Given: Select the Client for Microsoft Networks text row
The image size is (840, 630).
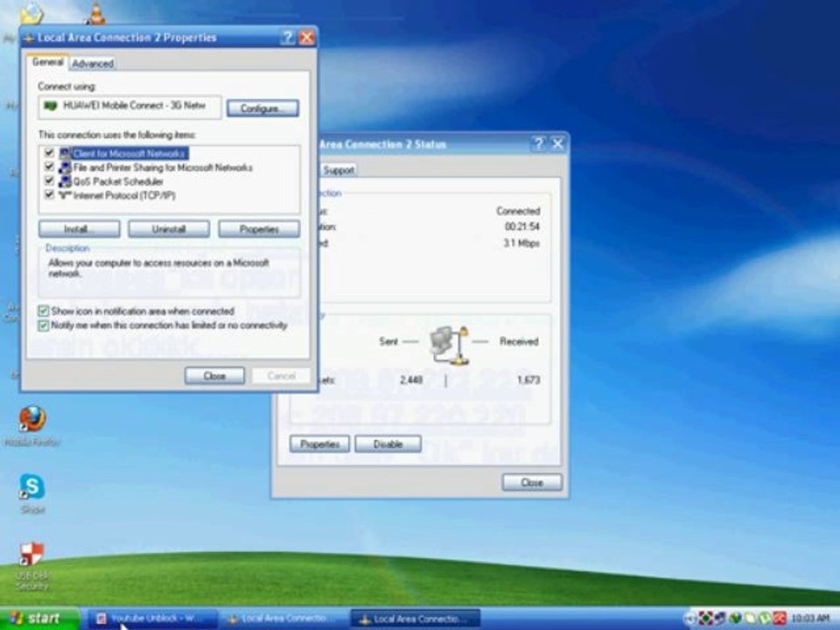Looking at the screenshot, I should coord(129,154).
